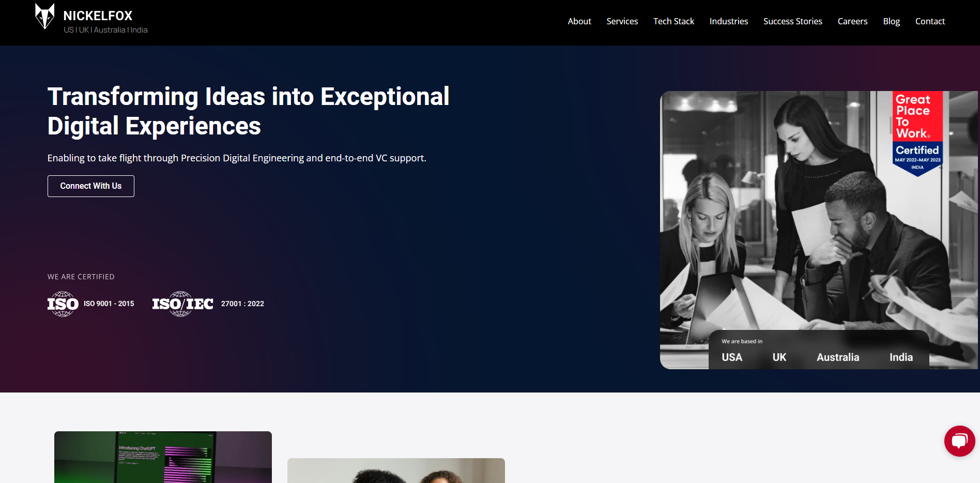Select UK in the based-in bar
980x483 pixels.
(779, 357)
